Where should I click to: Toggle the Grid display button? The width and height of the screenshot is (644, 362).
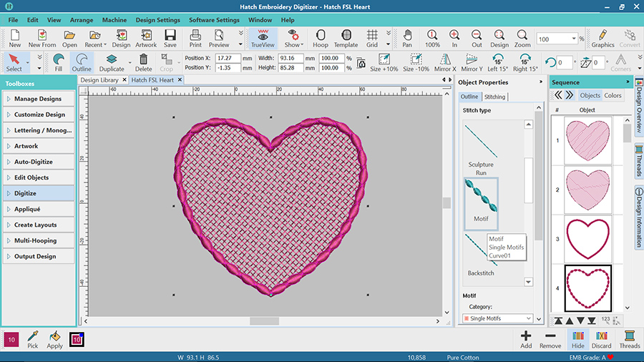(x=372, y=39)
